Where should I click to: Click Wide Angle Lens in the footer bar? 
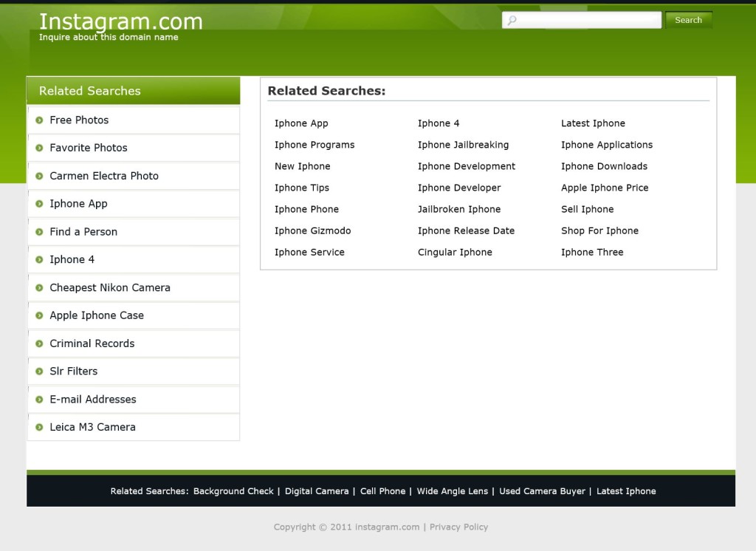452,491
